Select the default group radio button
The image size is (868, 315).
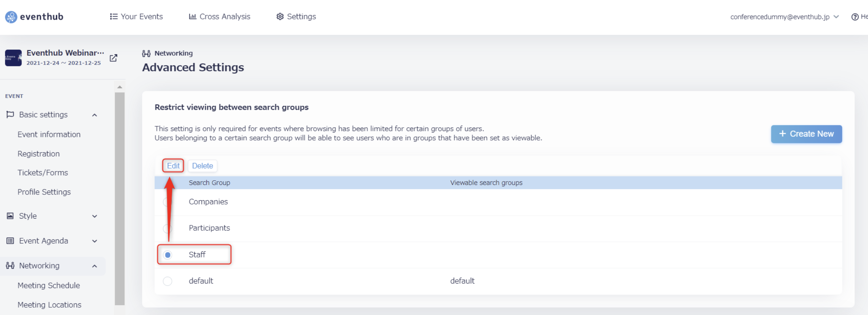167,281
